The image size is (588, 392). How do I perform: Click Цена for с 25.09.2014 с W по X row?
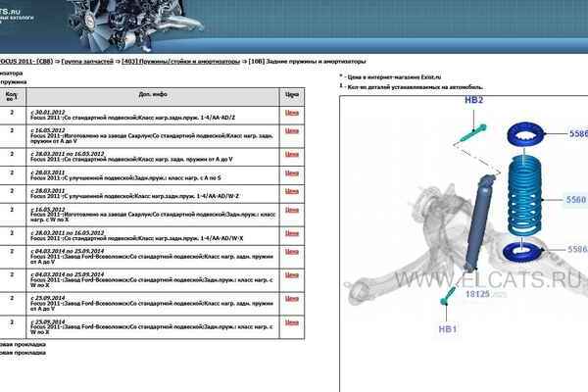point(292,322)
